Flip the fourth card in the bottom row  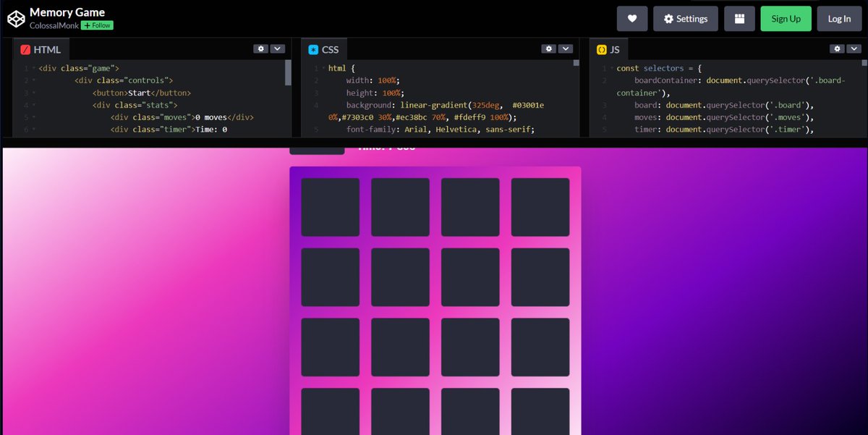(540, 412)
